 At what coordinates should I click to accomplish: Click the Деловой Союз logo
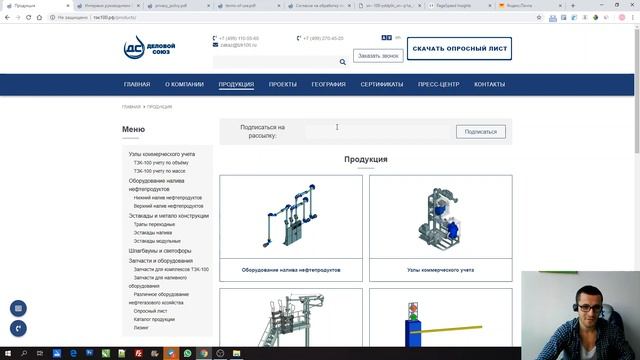pyautogui.click(x=149, y=48)
